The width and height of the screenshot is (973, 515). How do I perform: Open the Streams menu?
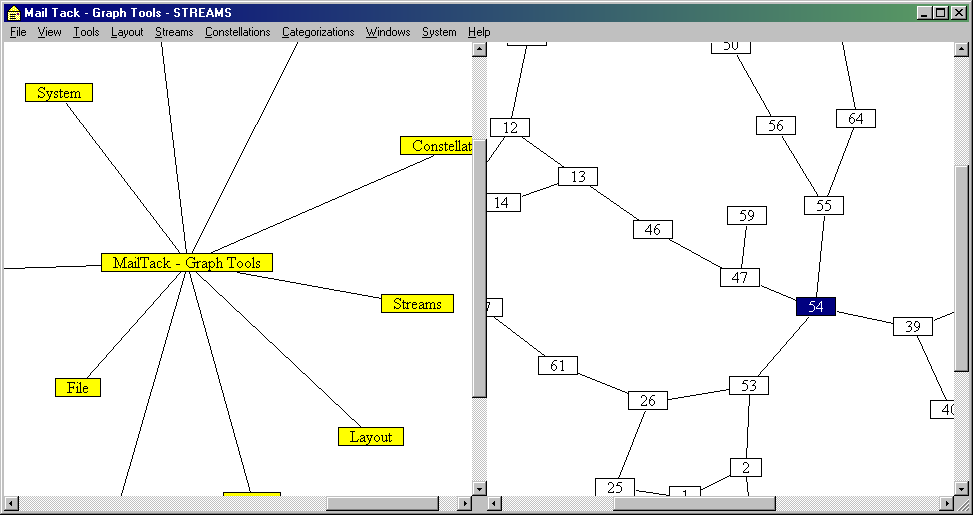pos(174,32)
